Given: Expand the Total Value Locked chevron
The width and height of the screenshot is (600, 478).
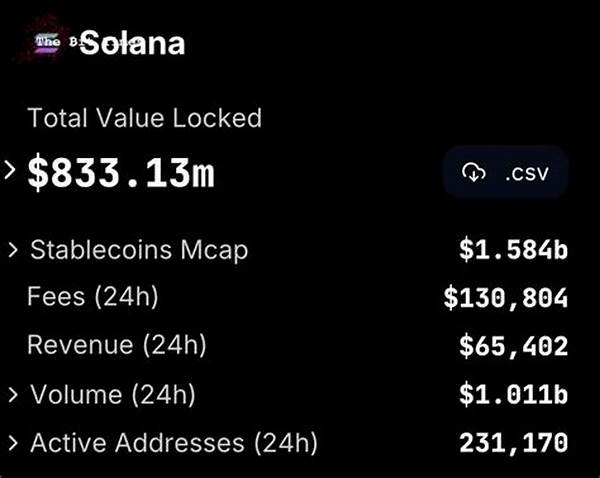Looking at the screenshot, I should pyautogui.click(x=10, y=170).
